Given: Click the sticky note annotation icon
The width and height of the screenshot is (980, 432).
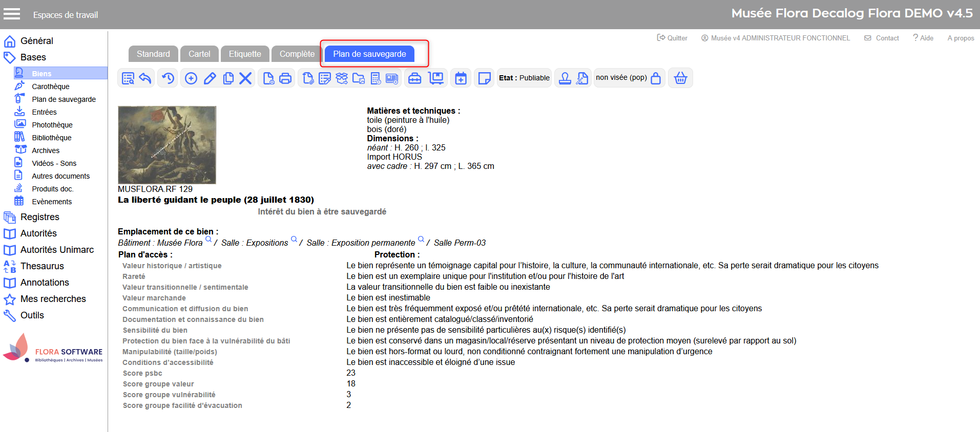Looking at the screenshot, I should click(x=484, y=78).
